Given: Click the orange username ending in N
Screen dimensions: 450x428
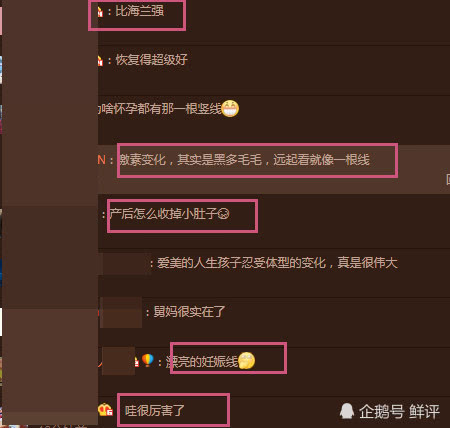Looking at the screenshot, I should coord(102,160).
